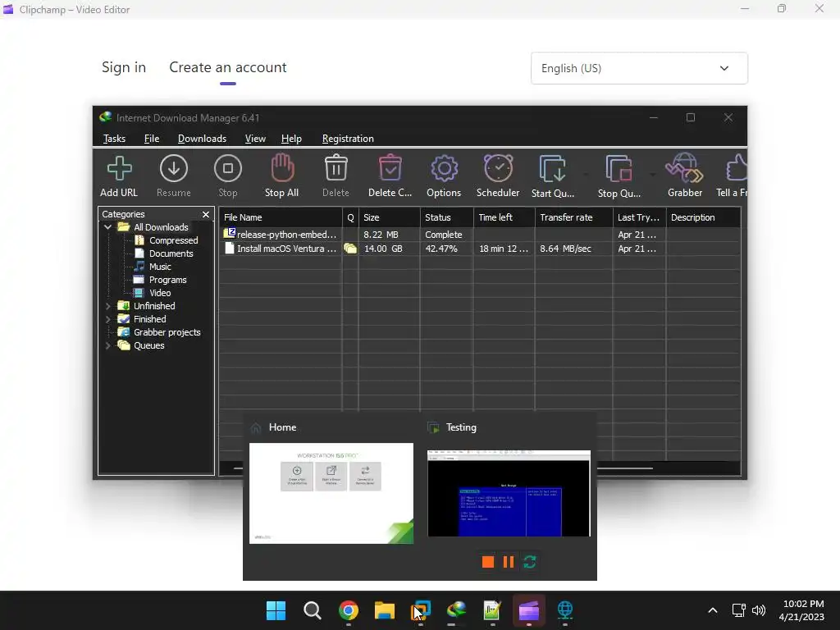
Task: Click the Add URL toolbar icon
Action: tap(119, 176)
